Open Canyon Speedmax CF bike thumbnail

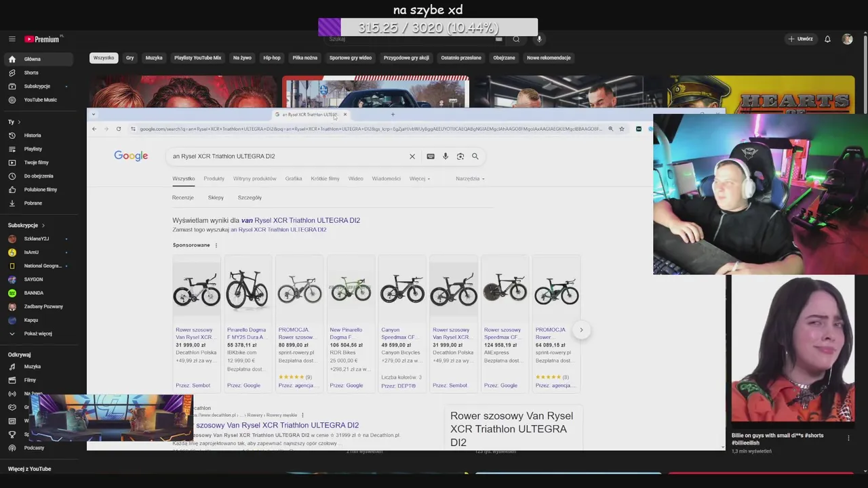pyautogui.click(x=402, y=289)
